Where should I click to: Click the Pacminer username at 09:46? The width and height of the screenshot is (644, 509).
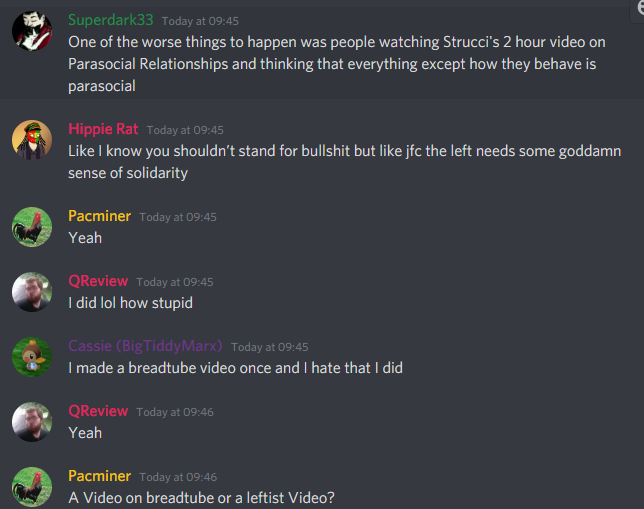(x=99, y=476)
